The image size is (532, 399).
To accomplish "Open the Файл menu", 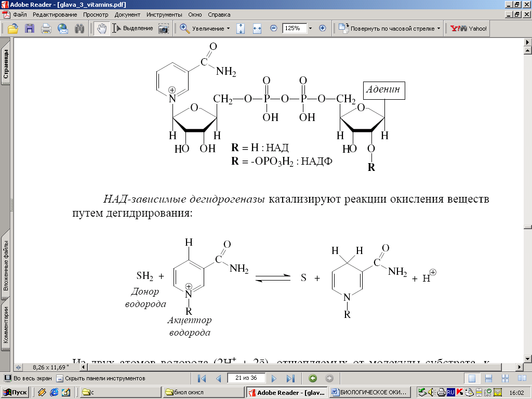I will [20, 15].
